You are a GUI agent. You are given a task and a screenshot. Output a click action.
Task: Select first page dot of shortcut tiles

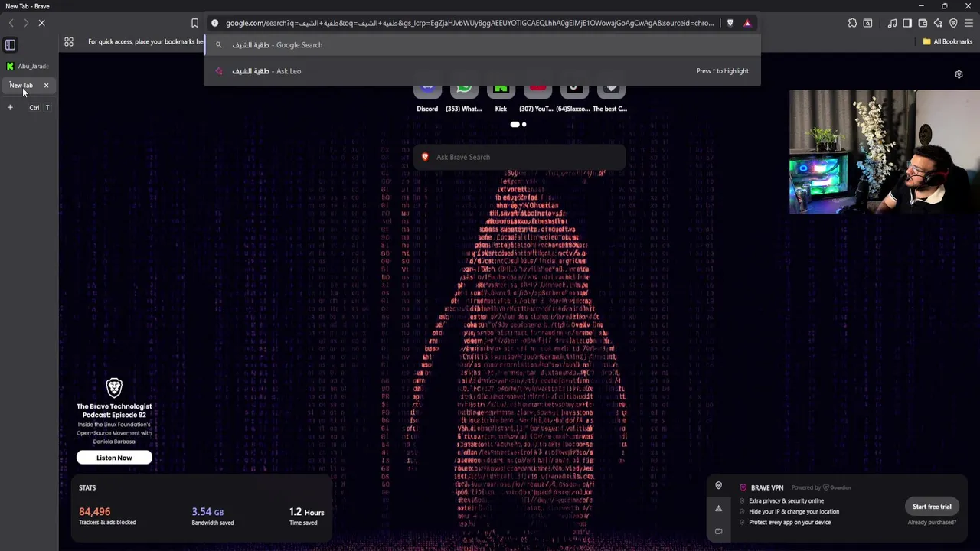514,124
